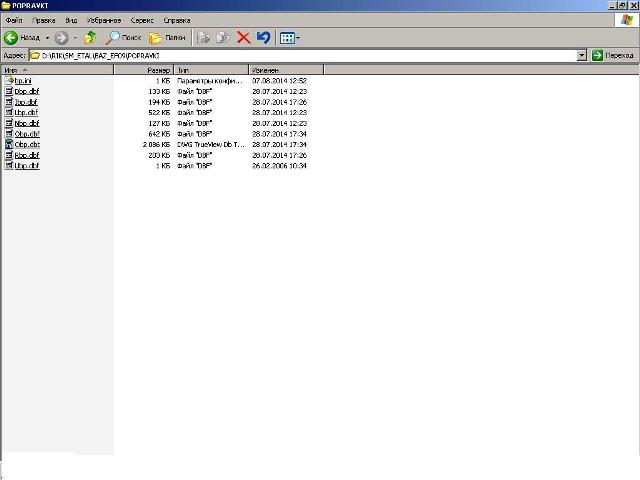Open the Файл menu

pyautogui.click(x=14, y=19)
